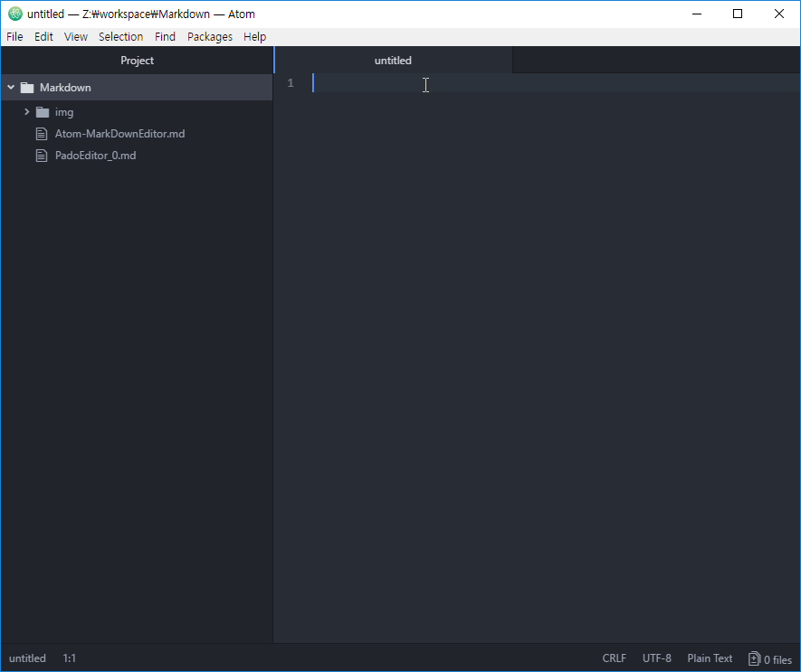
Task: Click the git changed files icon
Action: click(754, 658)
